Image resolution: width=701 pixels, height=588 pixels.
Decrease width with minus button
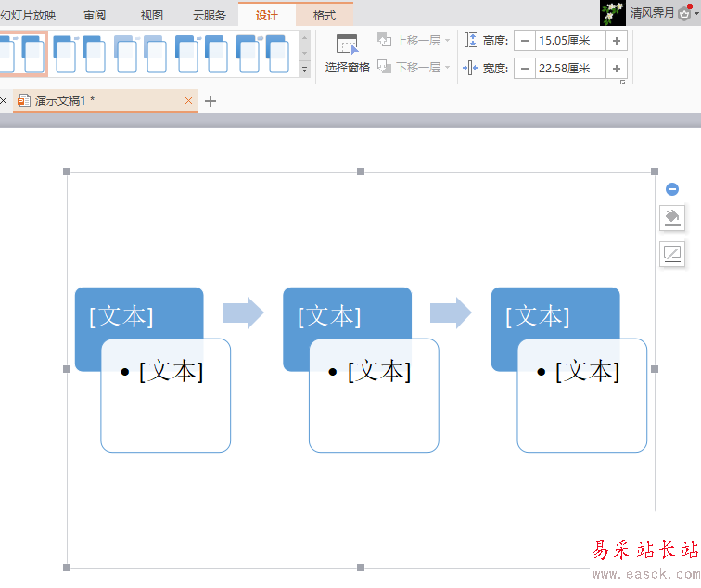(525, 69)
